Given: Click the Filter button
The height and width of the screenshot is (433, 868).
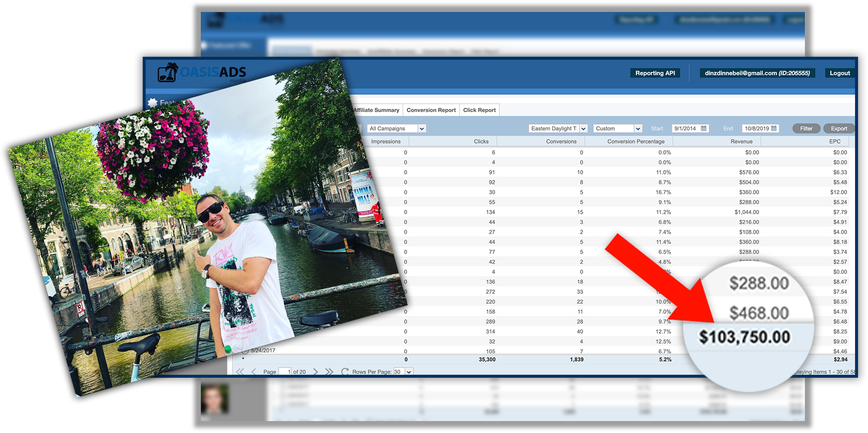Looking at the screenshot, I should [x=806, y=128].
